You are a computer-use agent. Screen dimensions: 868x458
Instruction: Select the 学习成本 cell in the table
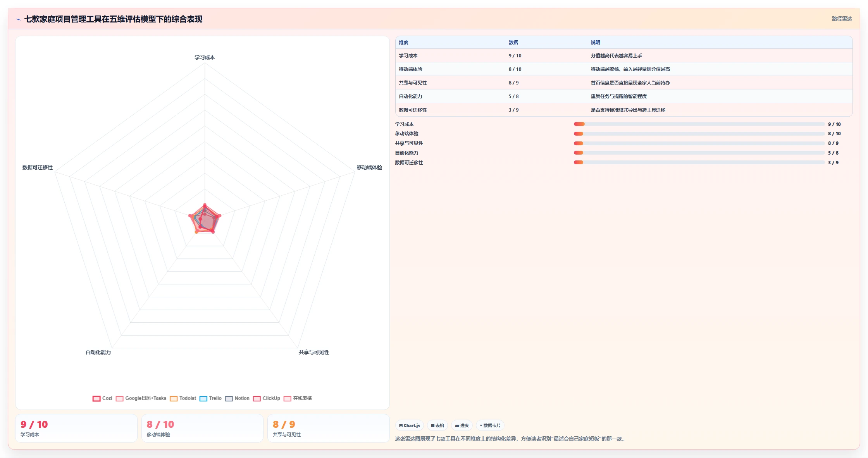(408, 56)
